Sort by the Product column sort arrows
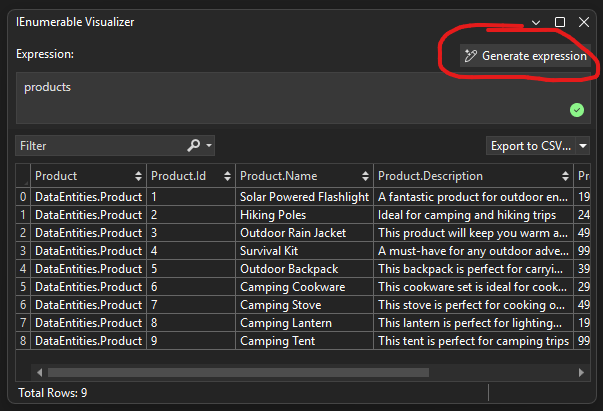The image size is (603, 411). tap(138, 176)
